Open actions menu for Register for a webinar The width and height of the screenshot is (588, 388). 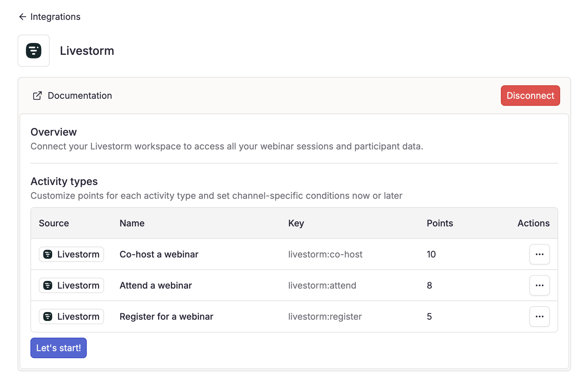pyautogui.click(x=539, y=316)
